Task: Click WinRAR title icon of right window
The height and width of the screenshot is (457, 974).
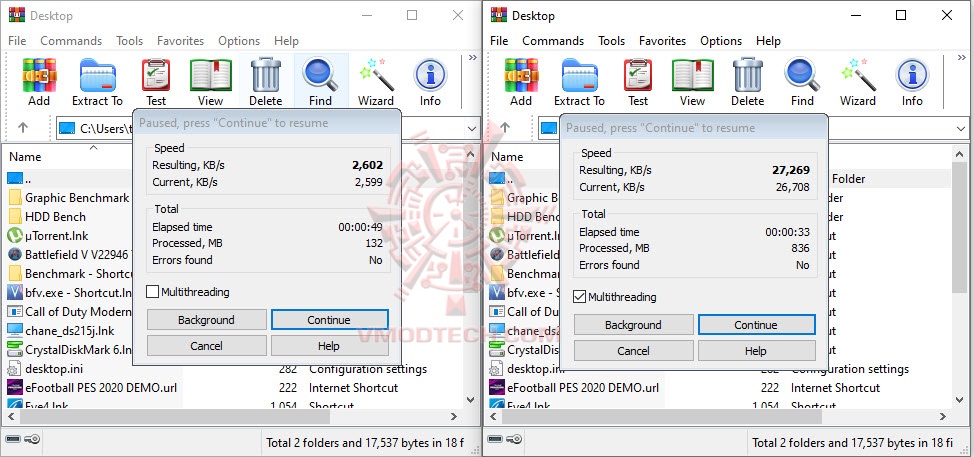Action: pos(499,15)
